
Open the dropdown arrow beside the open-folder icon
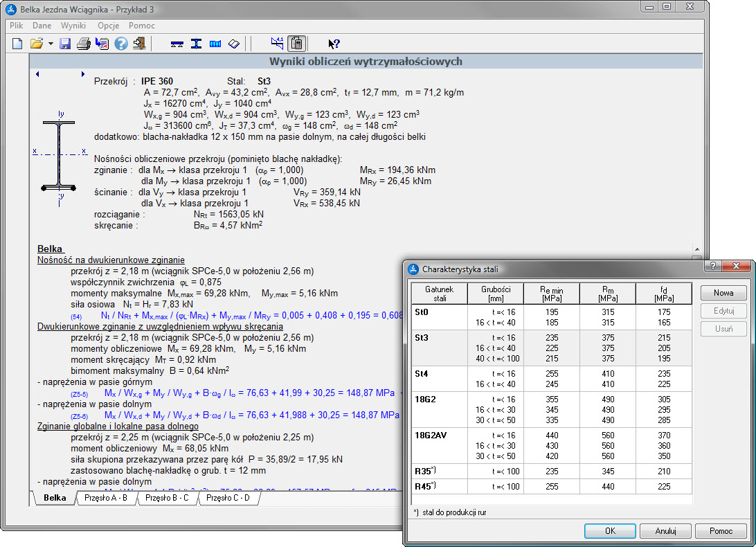(51, 44)
